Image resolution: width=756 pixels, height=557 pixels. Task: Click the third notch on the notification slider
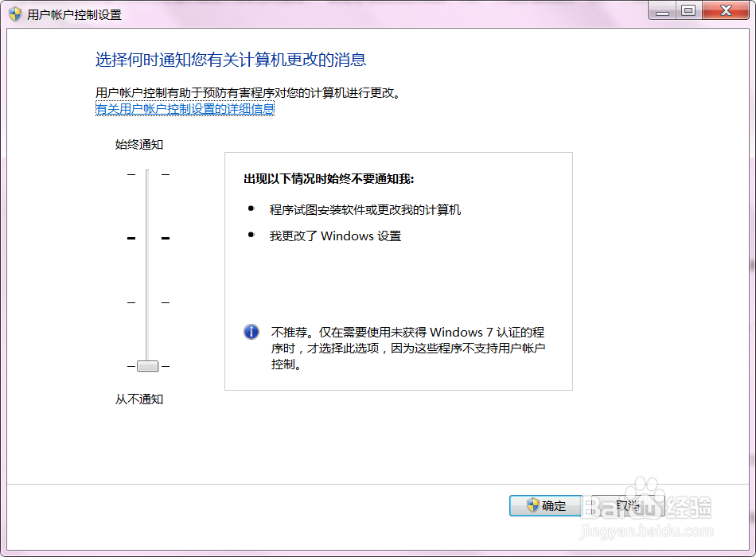(x=147, y=302)
